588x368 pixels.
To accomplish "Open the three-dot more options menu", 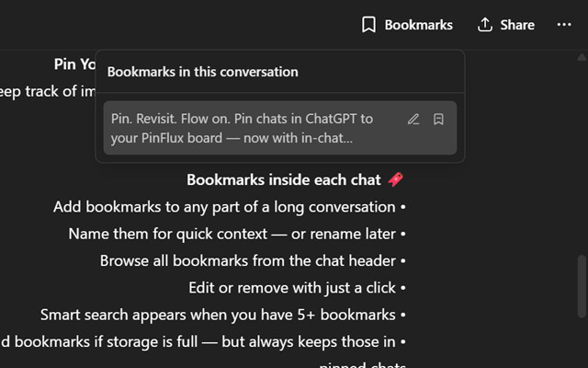I will (x=564, y=25).
